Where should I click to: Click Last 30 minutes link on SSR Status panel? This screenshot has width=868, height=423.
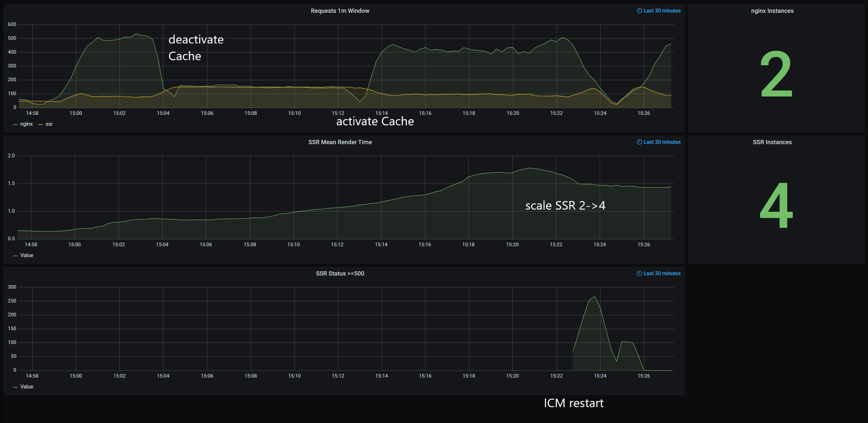pos(662,273)
